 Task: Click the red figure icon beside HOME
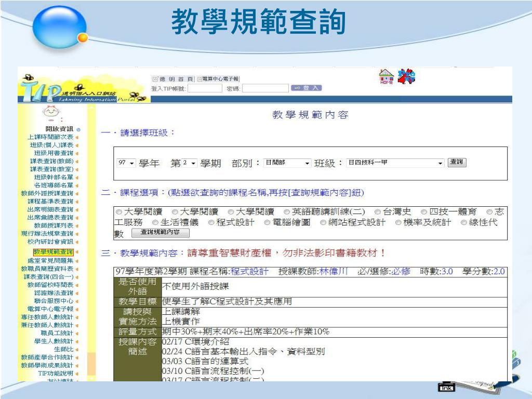pos(406,76)
